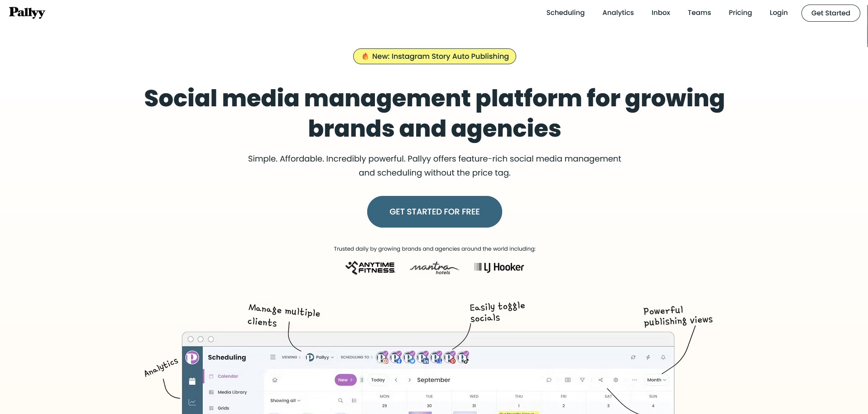This screenshot has width=868, height=414.
Task: Click the home icon in calendar toolbar
Action: coord(274,380)
